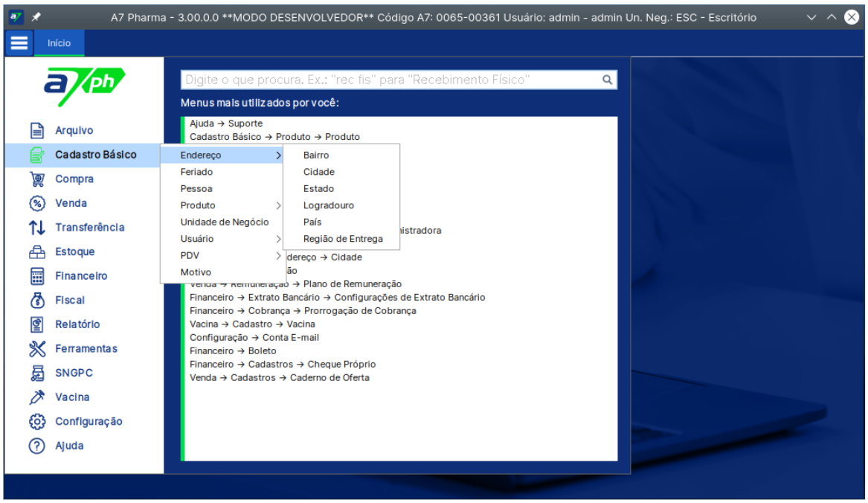Open Ajuda → Suporte shortcut
Screen dimensions: 868x503
226,124
